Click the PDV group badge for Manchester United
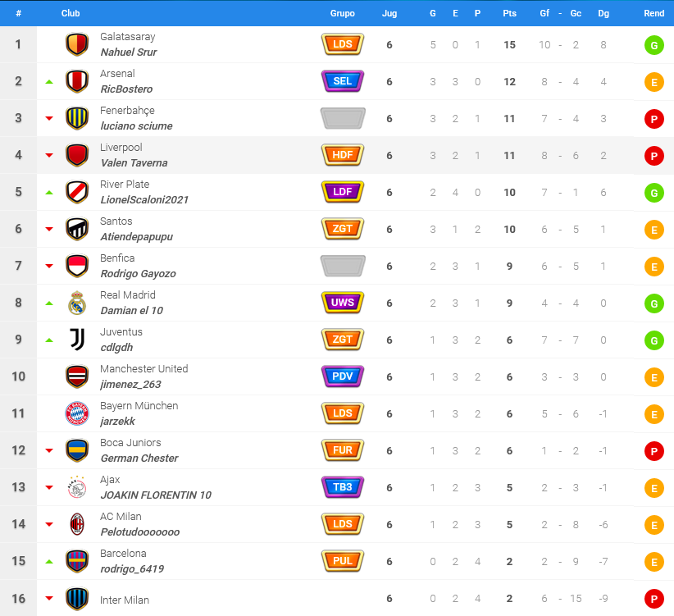The height and width of the screenshot is (616, 674). point(343,376)
